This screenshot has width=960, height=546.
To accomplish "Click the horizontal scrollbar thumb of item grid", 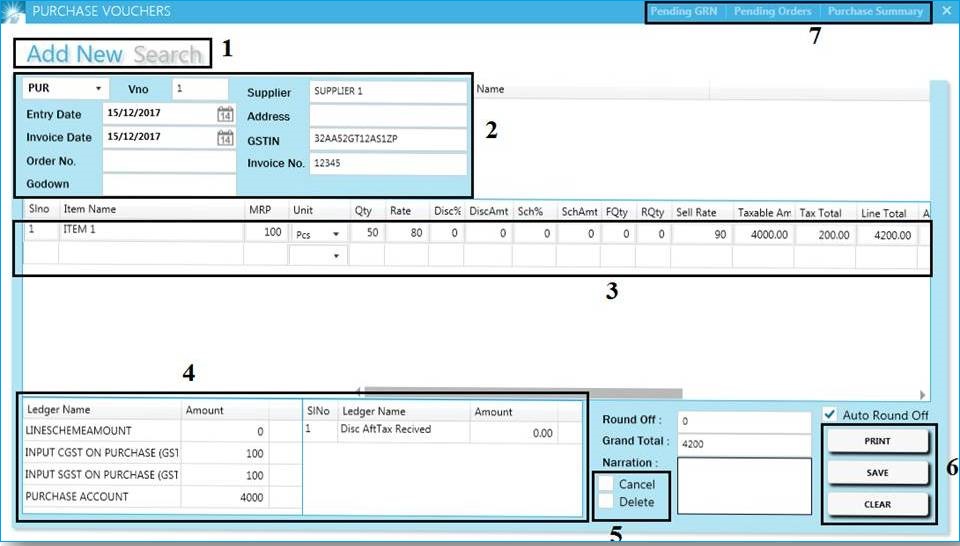I will [x=523, y=393].
